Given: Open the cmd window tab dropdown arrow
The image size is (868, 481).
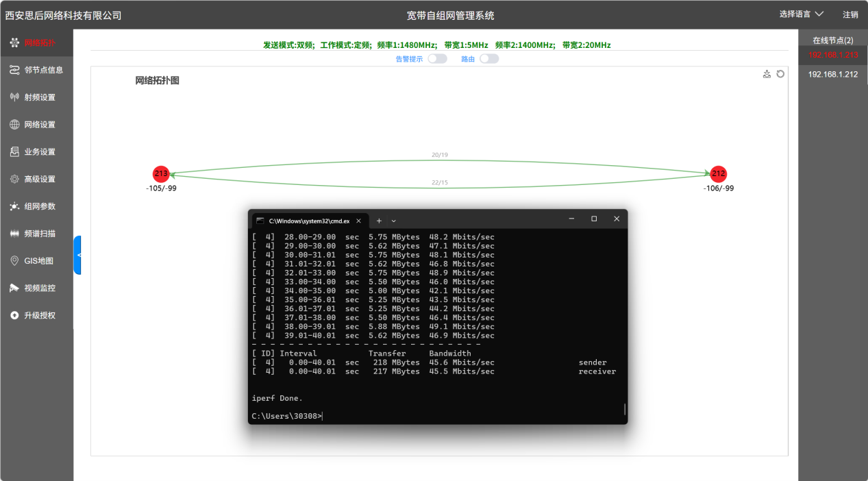Looking at the screenshot, I should (x=393, y=221).
